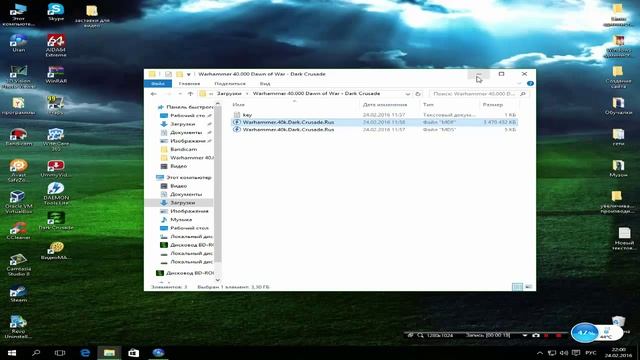The image size is (640, 360).
Task: Go back in Explorer navigation
Action: [x=153, y=94]
